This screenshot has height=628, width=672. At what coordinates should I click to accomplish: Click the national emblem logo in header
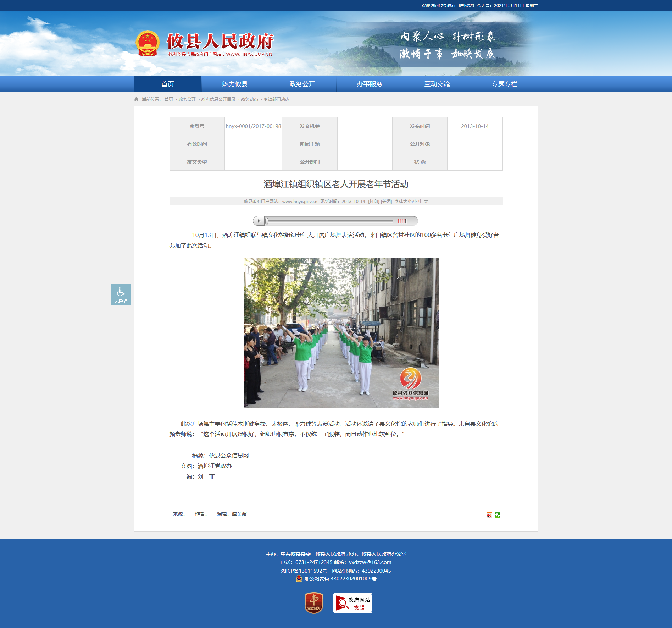pos(148,44)
